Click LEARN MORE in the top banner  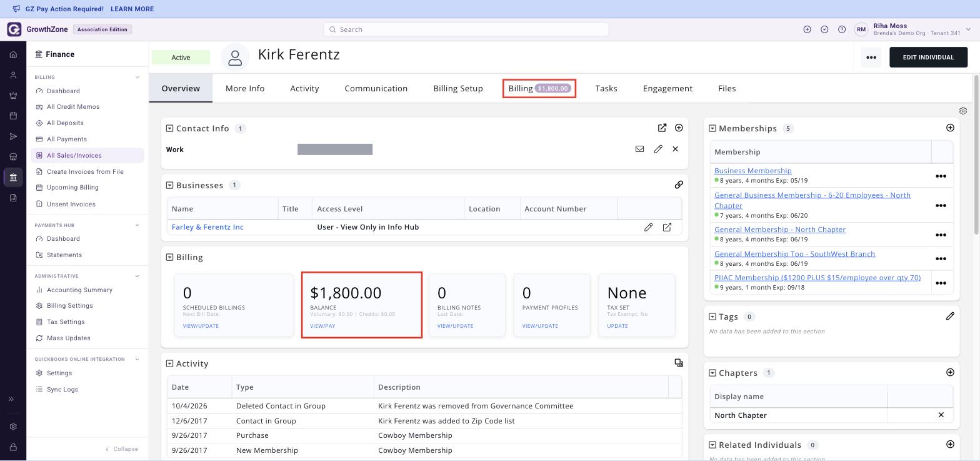coord(132,9)
